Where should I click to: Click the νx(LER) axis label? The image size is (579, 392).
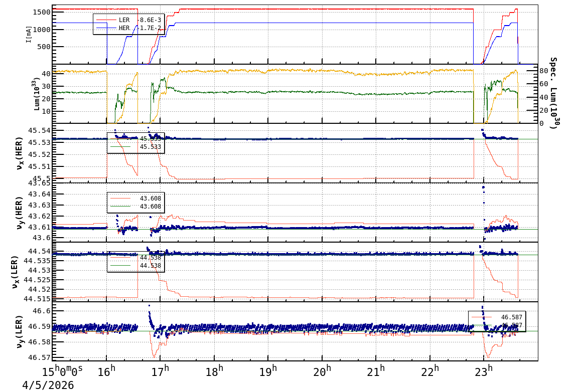pos(15,272)
